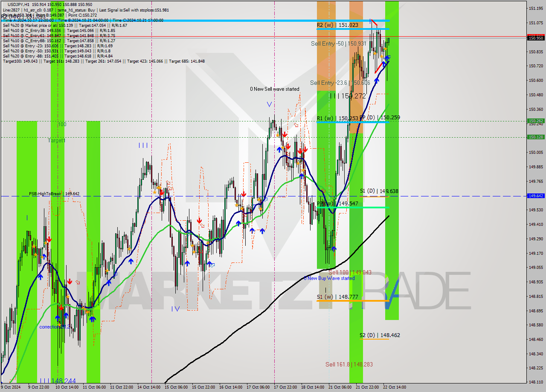The width and height of the screenshot is (546, 392).
Task: Click the 'R2 (w) | 151.023' resistance label
Action: [337, 25]
